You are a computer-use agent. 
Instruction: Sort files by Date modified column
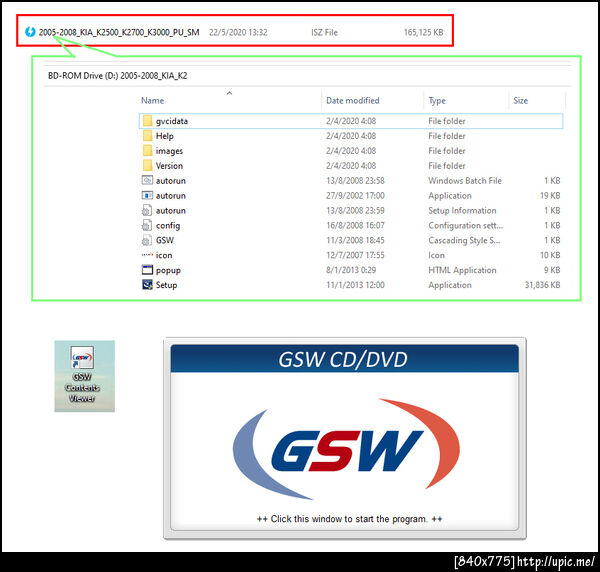pos(352,101)
